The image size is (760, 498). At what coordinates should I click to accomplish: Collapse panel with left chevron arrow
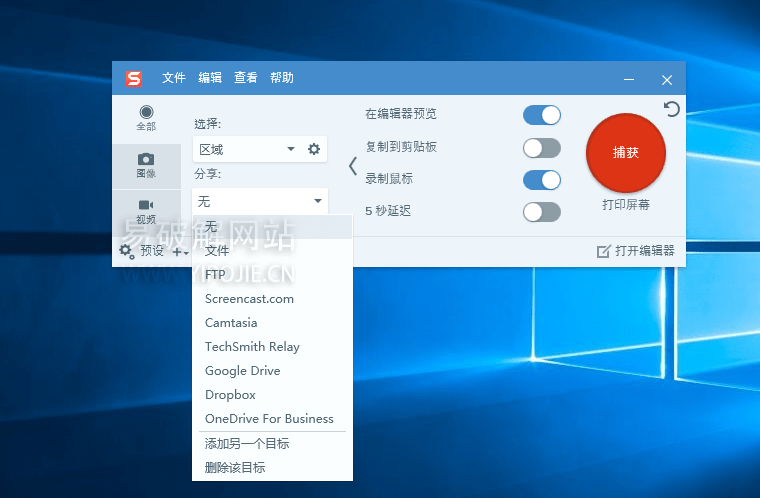point(353,166)
